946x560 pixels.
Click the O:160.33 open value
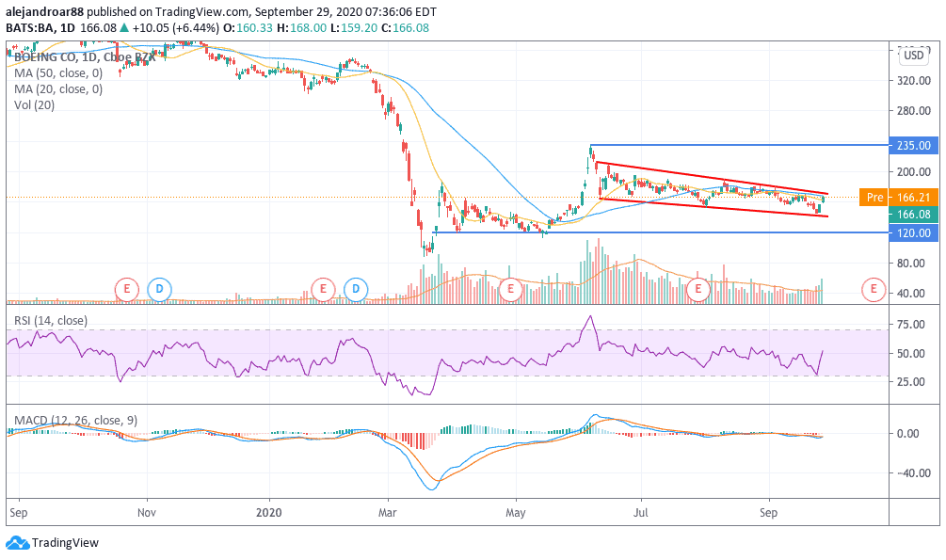pos(248,27)
